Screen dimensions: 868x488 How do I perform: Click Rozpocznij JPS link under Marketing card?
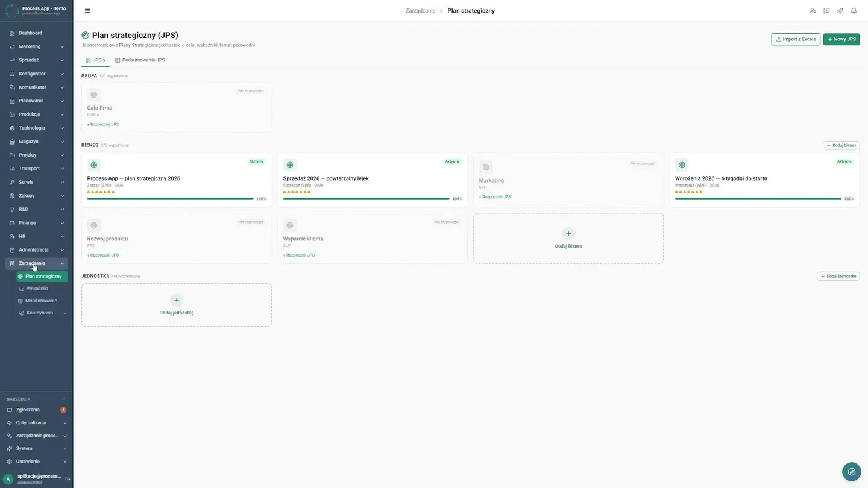pos(495,197)
